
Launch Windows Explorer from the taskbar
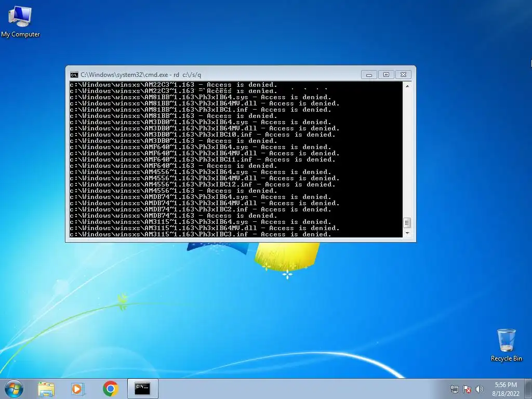(x=46, y=389)
